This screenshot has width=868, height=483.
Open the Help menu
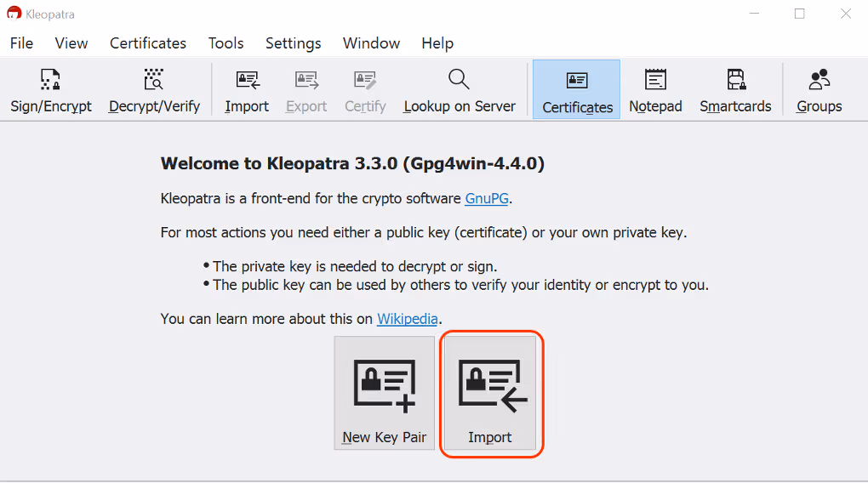[437, 43]
